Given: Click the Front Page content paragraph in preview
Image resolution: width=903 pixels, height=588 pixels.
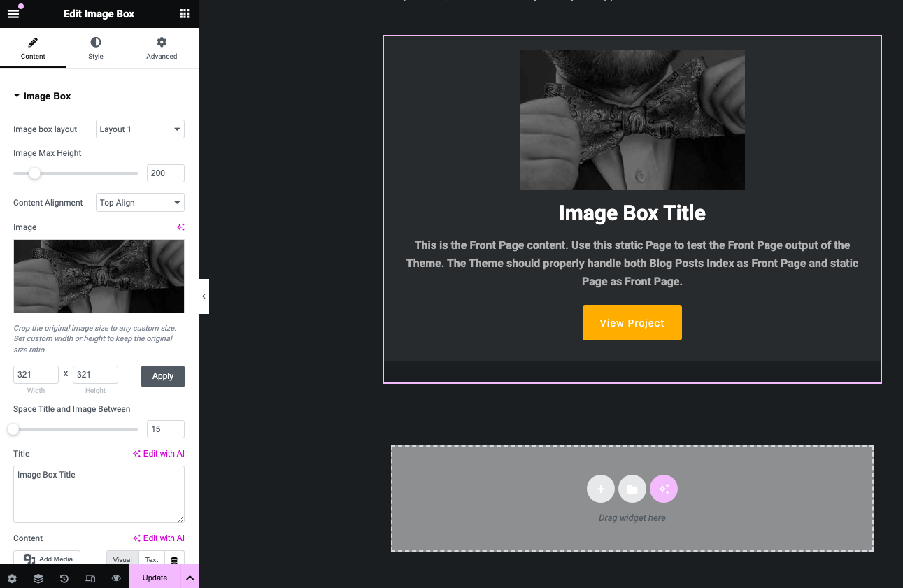Looking at the screenshot, I should tap(632, 263).
